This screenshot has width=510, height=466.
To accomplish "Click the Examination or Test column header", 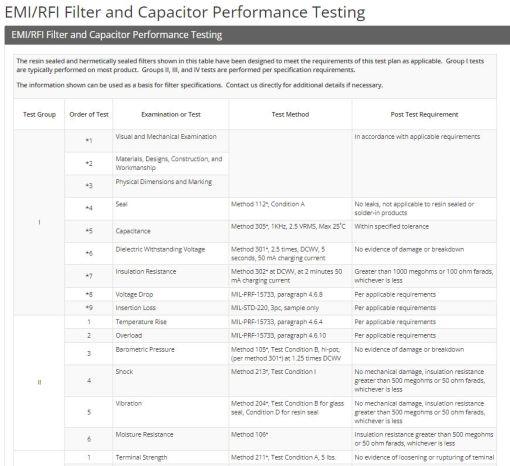I will [171, 114].
